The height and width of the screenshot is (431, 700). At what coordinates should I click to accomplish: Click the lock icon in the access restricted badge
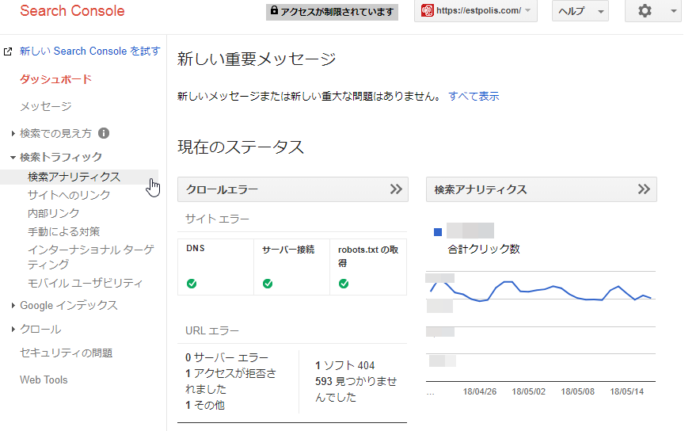pos(274,10)
